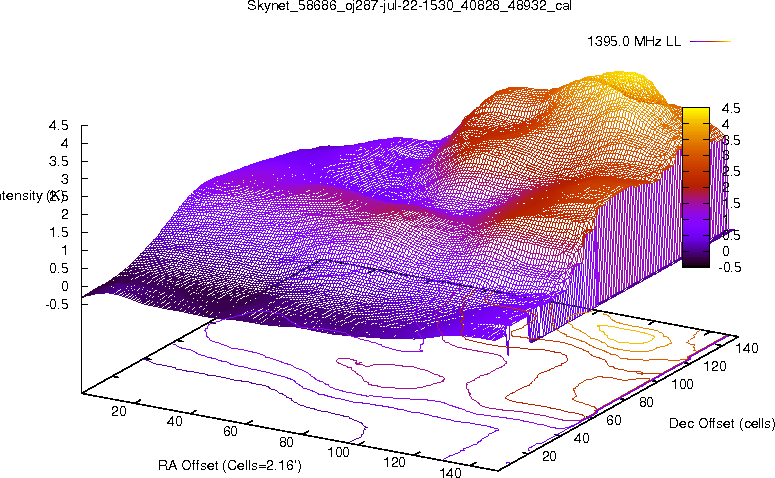
Task: Select 0 tick on the Intensity axis
Action: (x=64, y=286)
